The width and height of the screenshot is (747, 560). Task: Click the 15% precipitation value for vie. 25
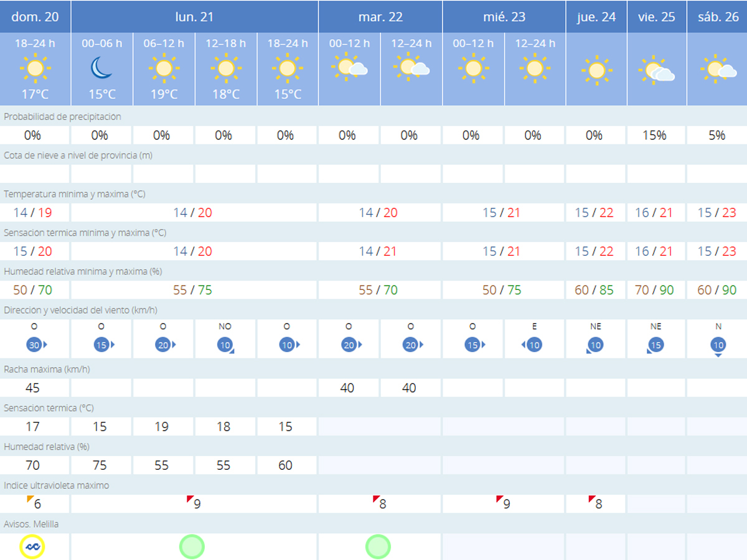[x=655, y=136]
